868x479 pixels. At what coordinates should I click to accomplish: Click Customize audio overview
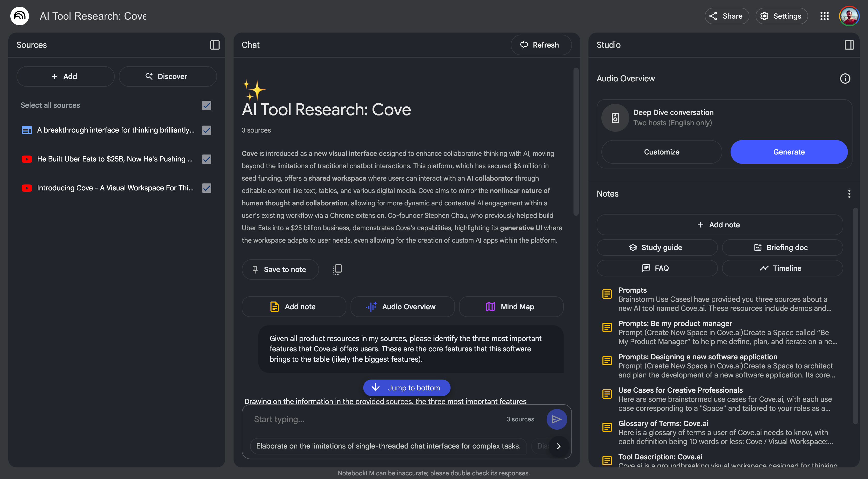pos(661,152)
